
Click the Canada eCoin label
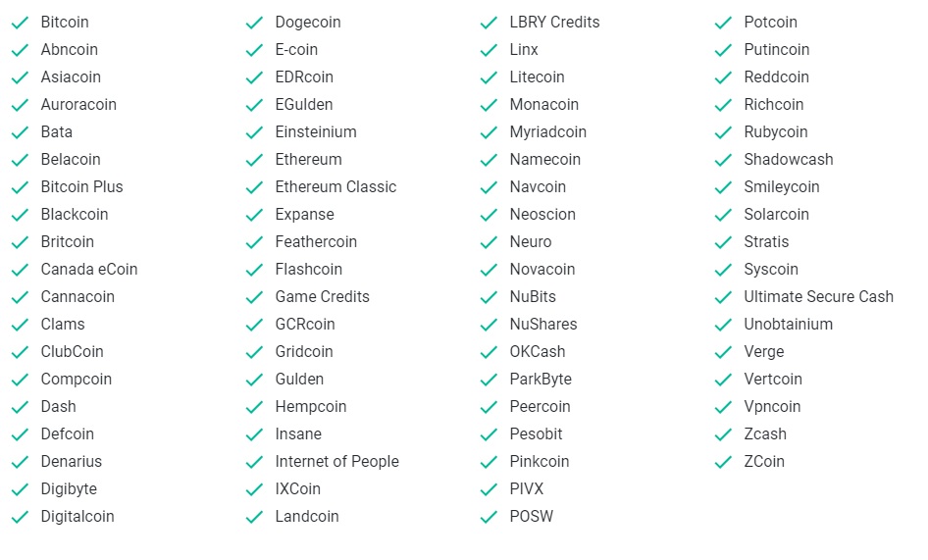(88, 270)
